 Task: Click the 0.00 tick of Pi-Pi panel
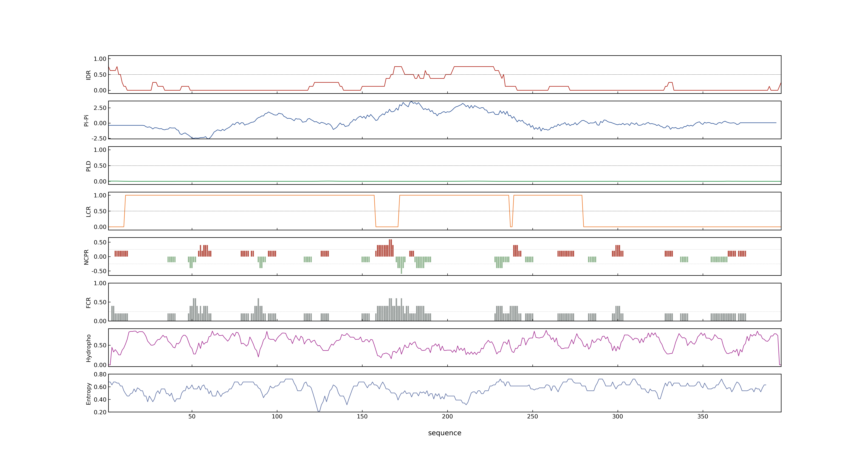pos(100,123)
